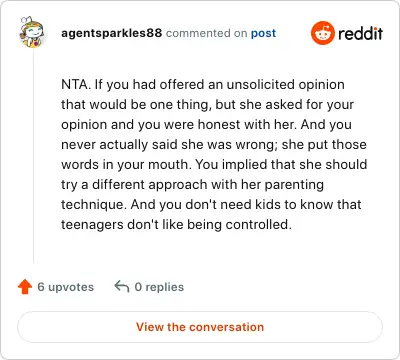This screenshot has height=360, width=400.
Task: Click the phrase "unsolicited opinion" in comment
Action: point(285,85)
